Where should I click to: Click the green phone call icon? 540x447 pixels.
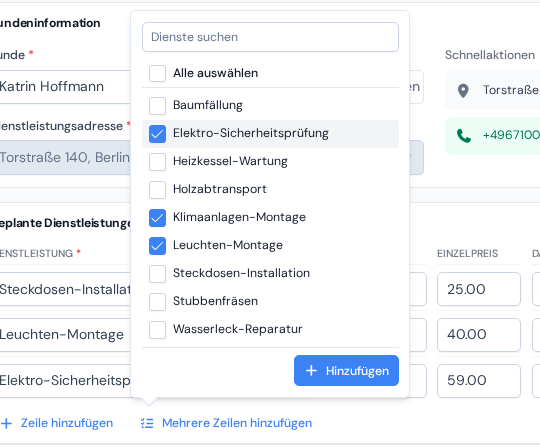(x=464, y=136)
